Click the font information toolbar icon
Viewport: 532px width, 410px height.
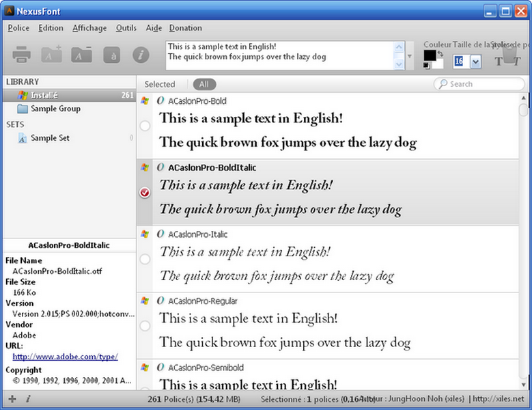tap(141, 55)
